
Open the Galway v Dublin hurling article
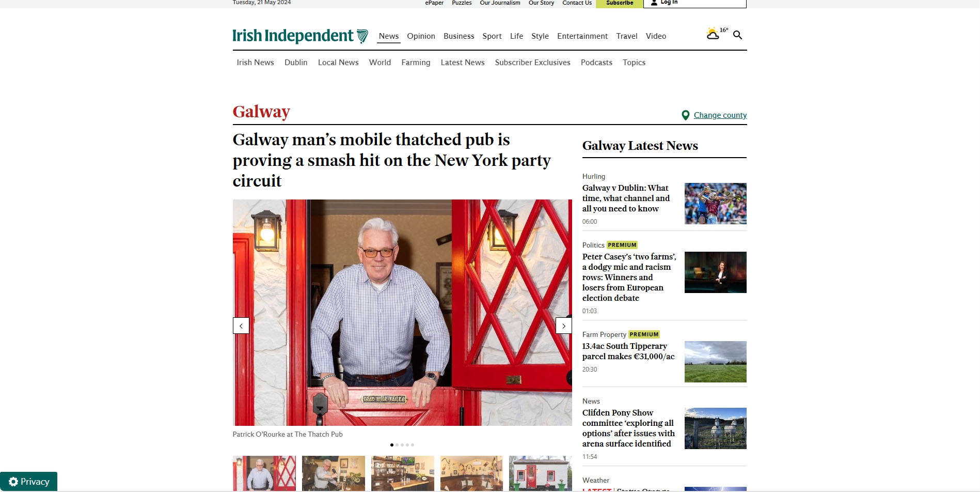[x=626, y=198]
